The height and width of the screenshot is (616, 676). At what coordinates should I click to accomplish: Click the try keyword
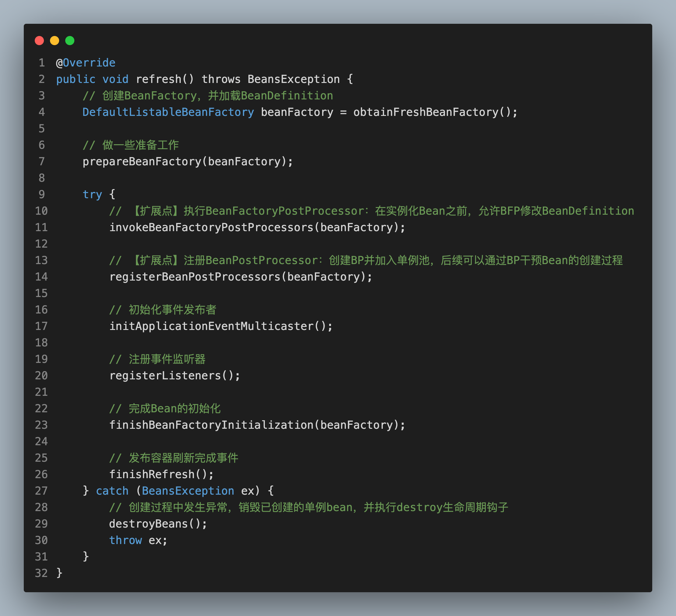(92, 195)
